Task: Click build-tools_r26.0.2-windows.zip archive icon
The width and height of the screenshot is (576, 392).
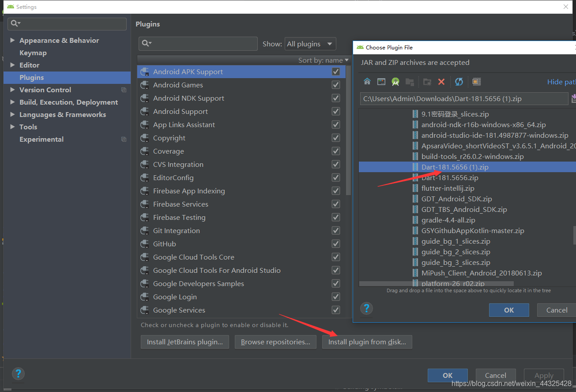Action: (x=415, y=156)
